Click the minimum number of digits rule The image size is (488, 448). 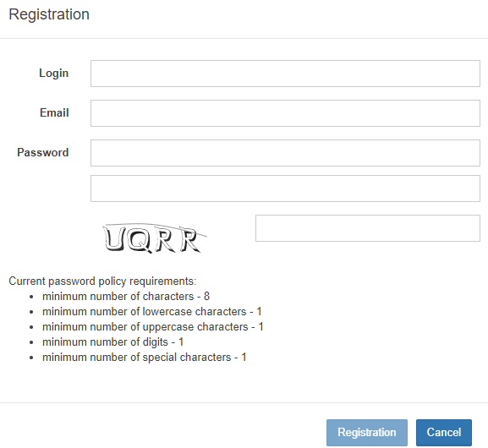[x=113, y=341]
